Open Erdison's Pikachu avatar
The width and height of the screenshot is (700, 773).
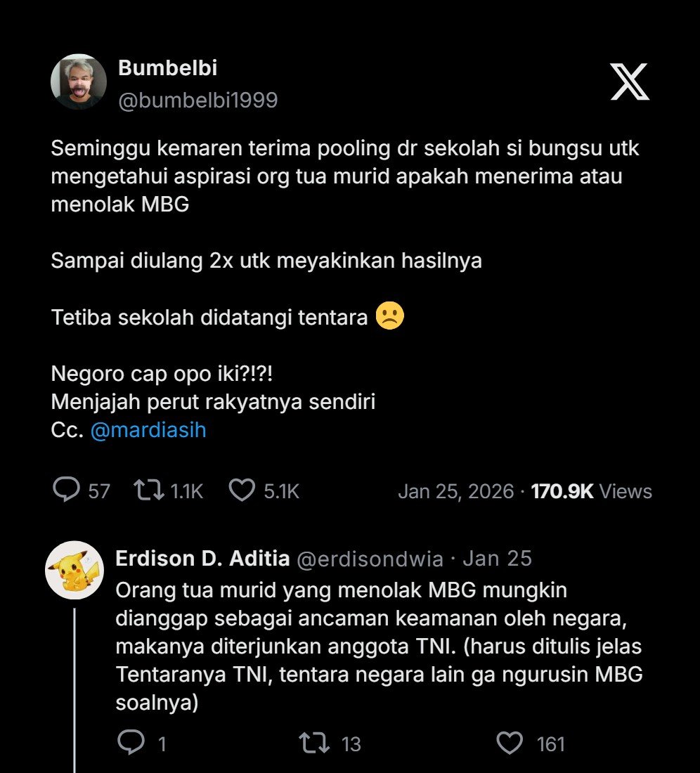(74, 569)
